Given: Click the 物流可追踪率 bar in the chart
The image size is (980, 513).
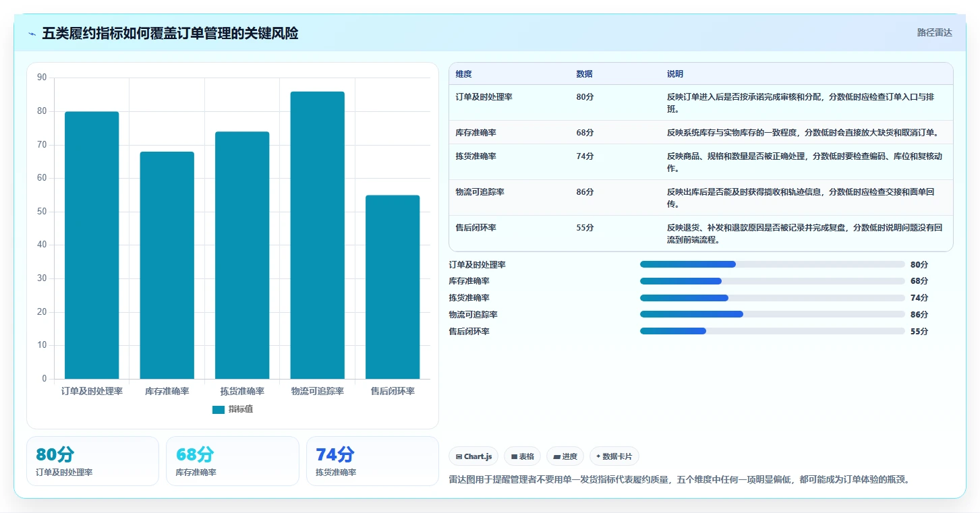Looking at the screenshot, I should (x=317, y=235).
